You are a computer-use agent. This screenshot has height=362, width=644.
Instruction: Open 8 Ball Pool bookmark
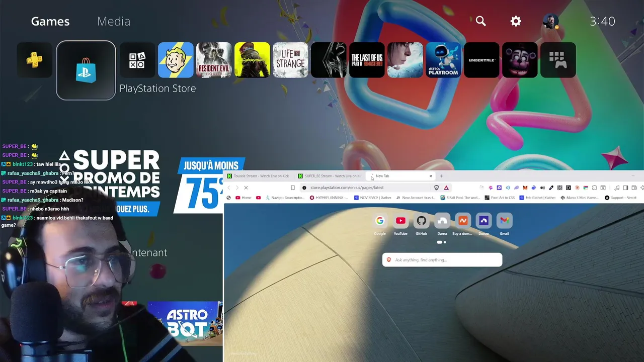point(460,198)
